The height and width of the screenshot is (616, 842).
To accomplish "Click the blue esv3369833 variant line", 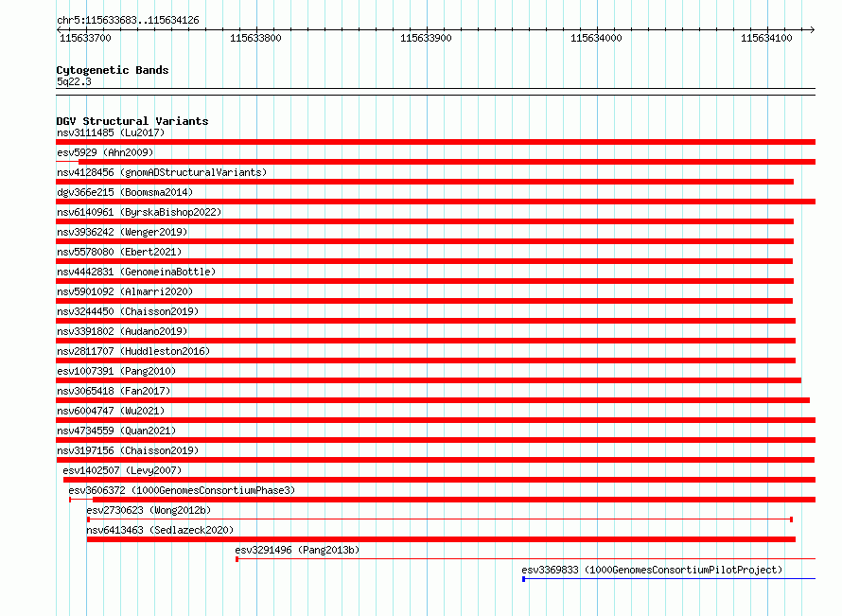I will 669,579.
